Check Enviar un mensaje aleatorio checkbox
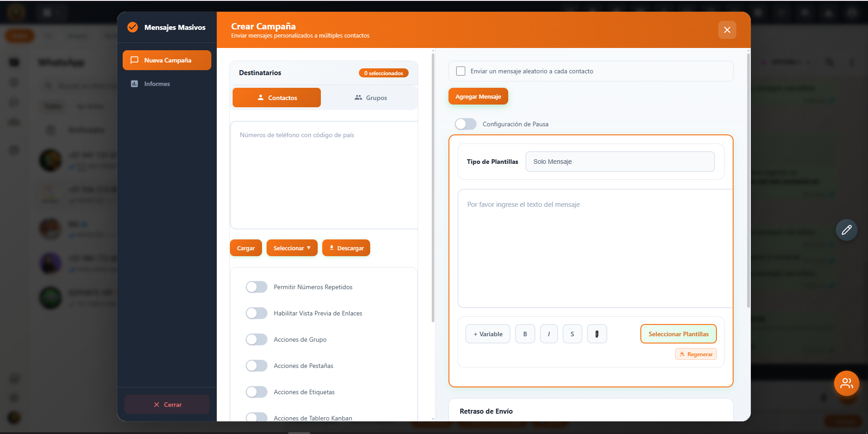The width and height of the screenshot is (868, 434). click(461, 71)
